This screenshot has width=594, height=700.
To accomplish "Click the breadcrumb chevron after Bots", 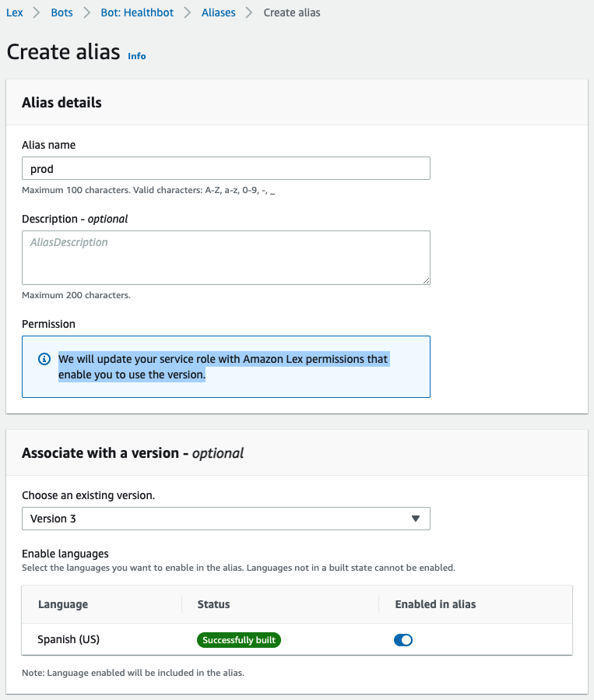I will coord(87,12).
